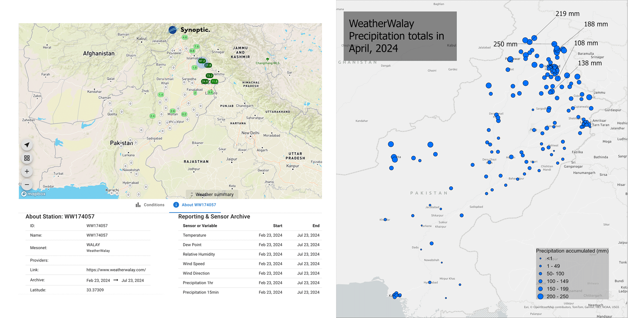Click the Dew Point sensor row
Viewport: 644px width, 318px height.
point(250,245)
